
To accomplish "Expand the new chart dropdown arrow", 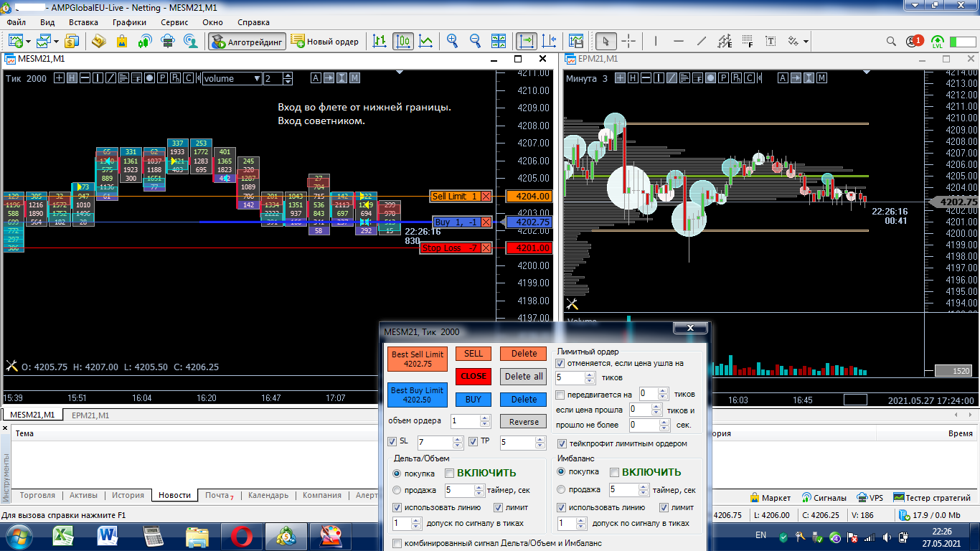I will [x=27, y=42].
